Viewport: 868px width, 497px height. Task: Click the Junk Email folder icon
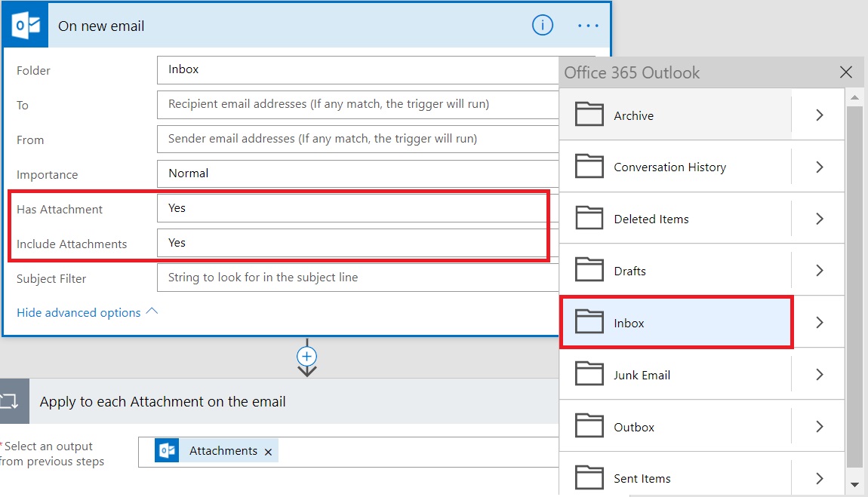[x=589, y=374]
